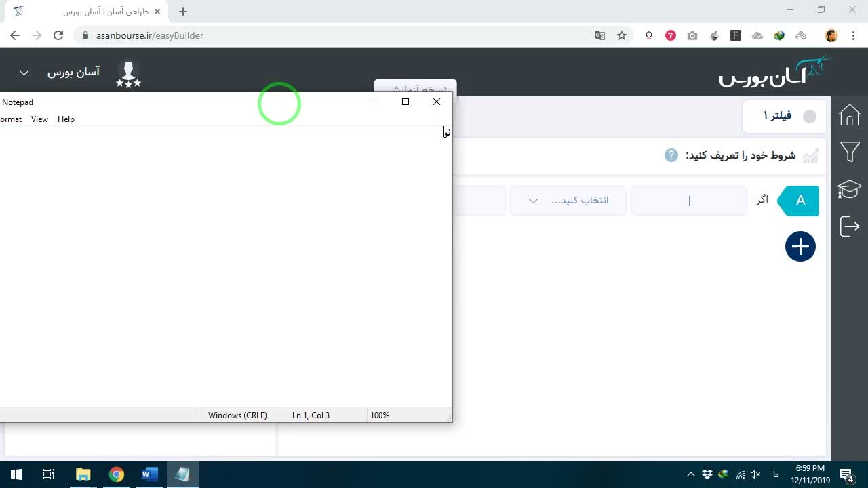Open Windows Start menu

pyautogui.click(x=16, y=474)
